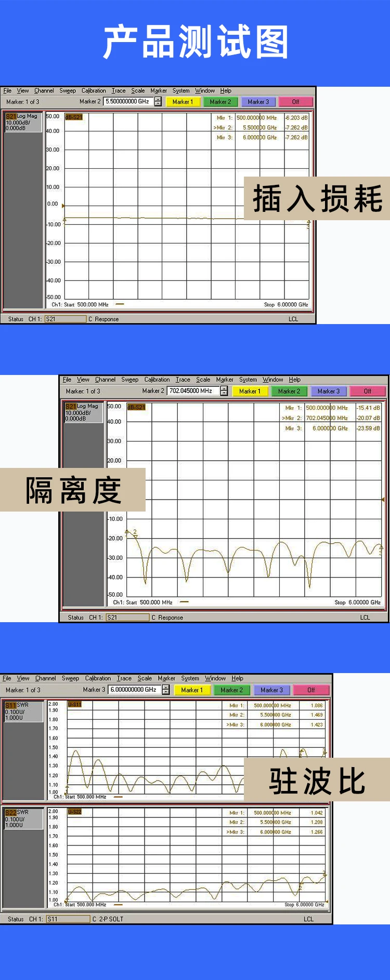Open View menu in SWR window
Screen dimensions: 390x980
pos(23,678)
